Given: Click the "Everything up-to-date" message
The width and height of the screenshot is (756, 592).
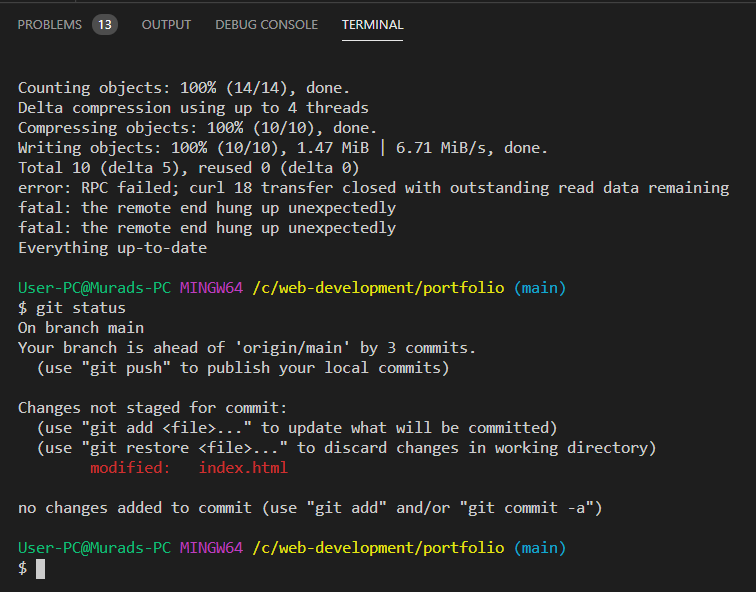Looking at the screenshot, I should 112,248.
